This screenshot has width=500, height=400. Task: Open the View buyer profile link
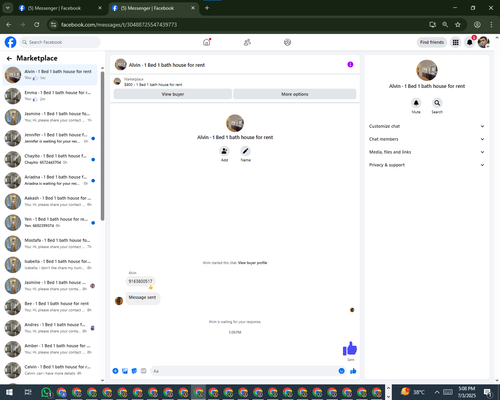coord(252,263)
